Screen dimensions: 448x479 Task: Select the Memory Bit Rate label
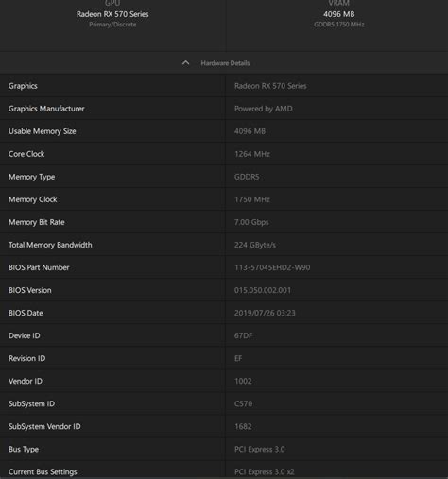click(x=37, y=222)
